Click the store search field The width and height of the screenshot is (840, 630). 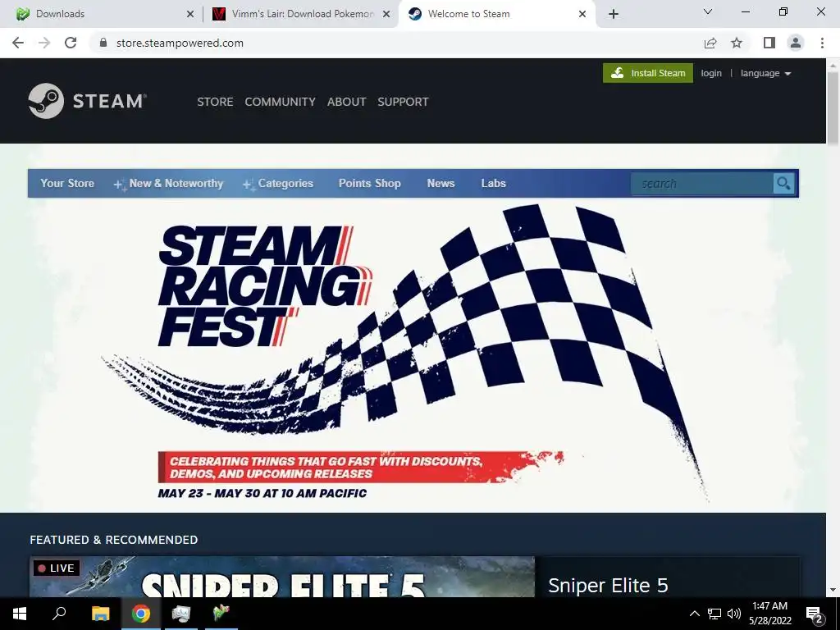pos(702,184)
